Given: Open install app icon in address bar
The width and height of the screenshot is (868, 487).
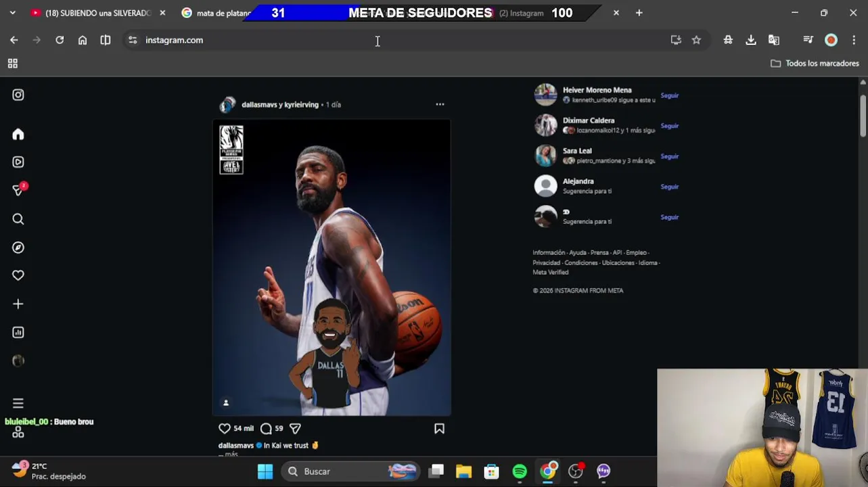Looking at the screenshot, I should [676, 40].
